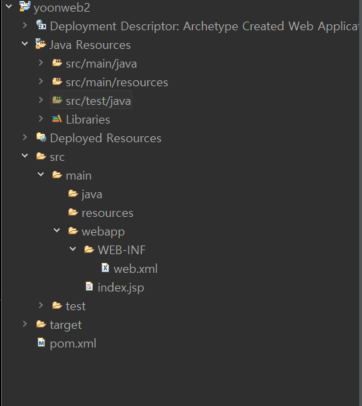The image size is (362, 406).
Task: Select the Libraries label
Action: [x=88, y=119]
